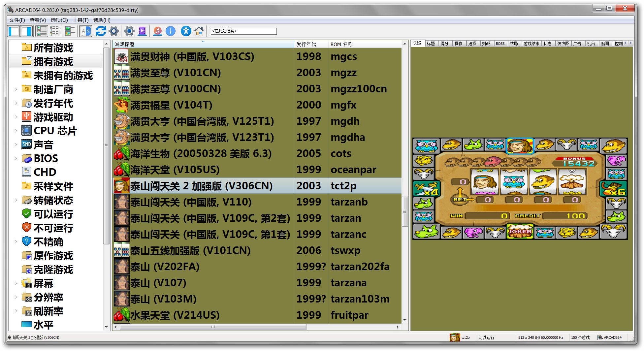
Task: Click the grouped thumbnail view toolbar icon
Action: tap(70, 31)
